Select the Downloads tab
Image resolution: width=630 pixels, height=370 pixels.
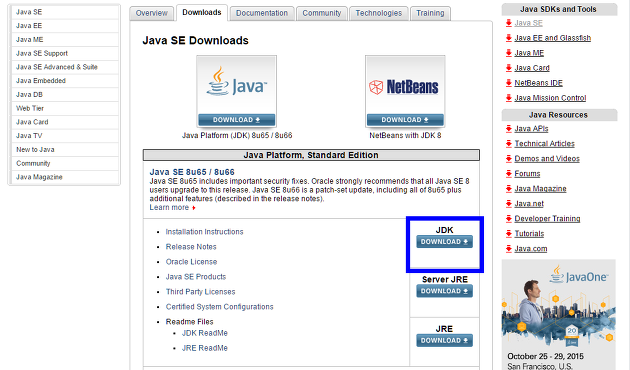[202, 12]
